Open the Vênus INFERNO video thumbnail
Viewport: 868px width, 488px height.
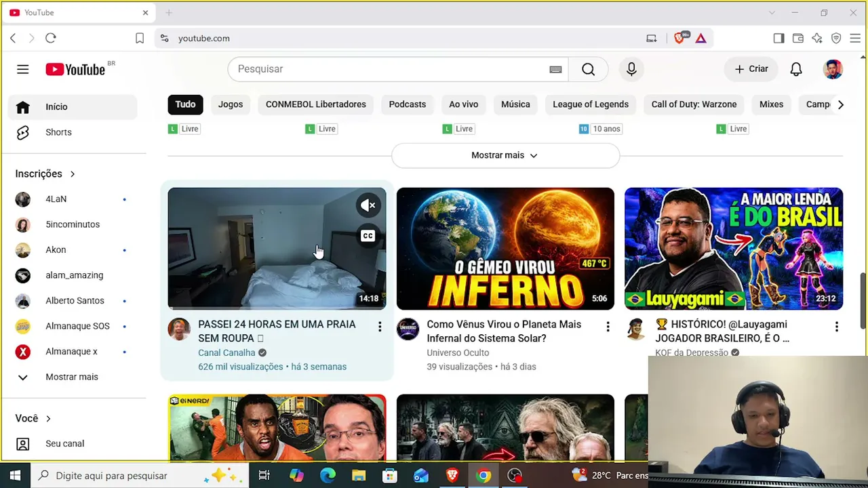click(505, 249)
